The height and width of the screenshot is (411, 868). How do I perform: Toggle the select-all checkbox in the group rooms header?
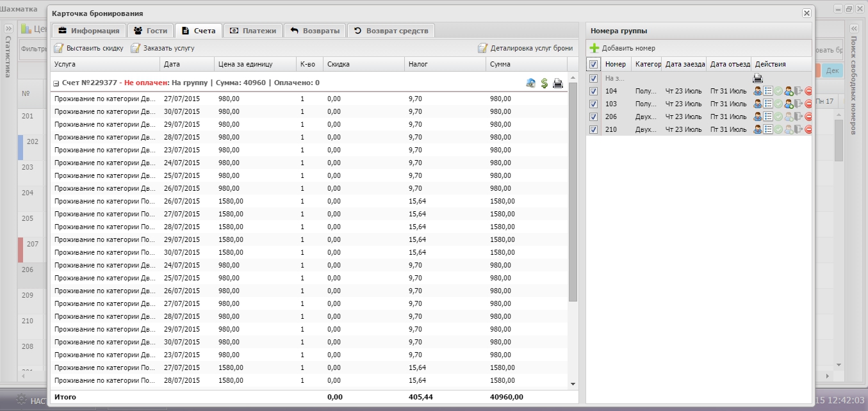594,64
